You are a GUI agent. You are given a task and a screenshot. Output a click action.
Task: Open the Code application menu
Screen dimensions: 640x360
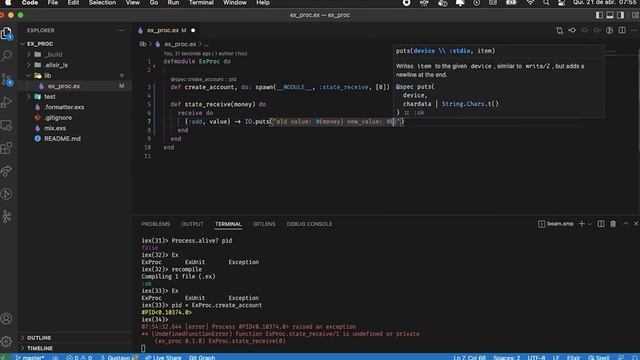pyautogui.click(x=30, y=3)
